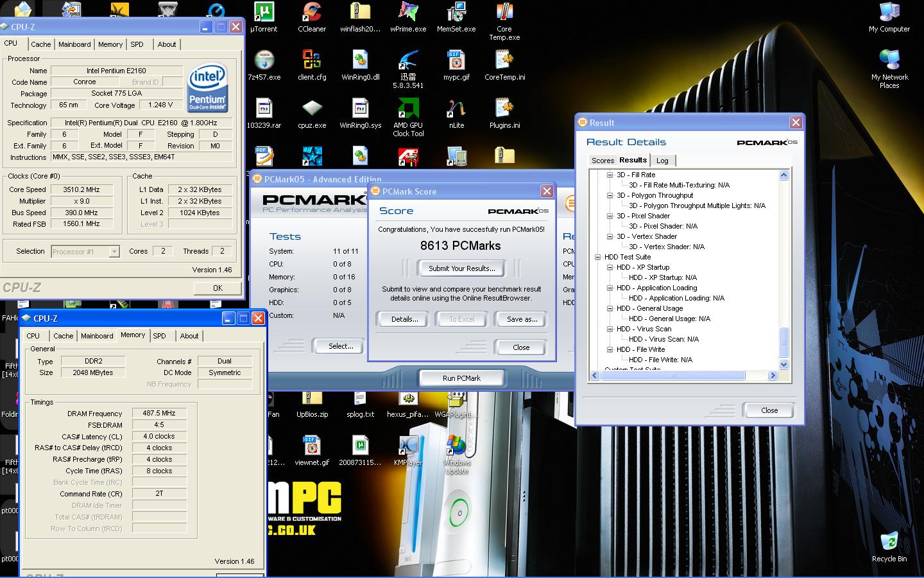
Task: Collapse the HDD Test Suite tree node
Action: pyautogui.click(x=598, y=257)
